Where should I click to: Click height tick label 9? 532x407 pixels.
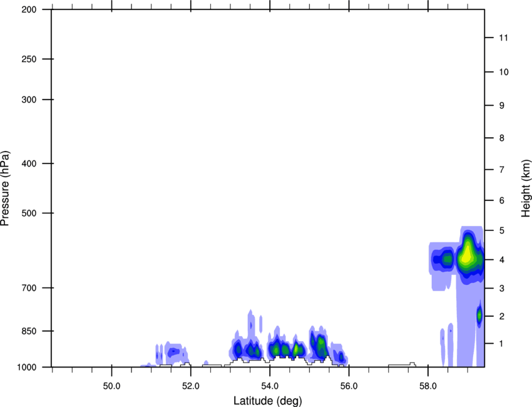coord(501,106)
